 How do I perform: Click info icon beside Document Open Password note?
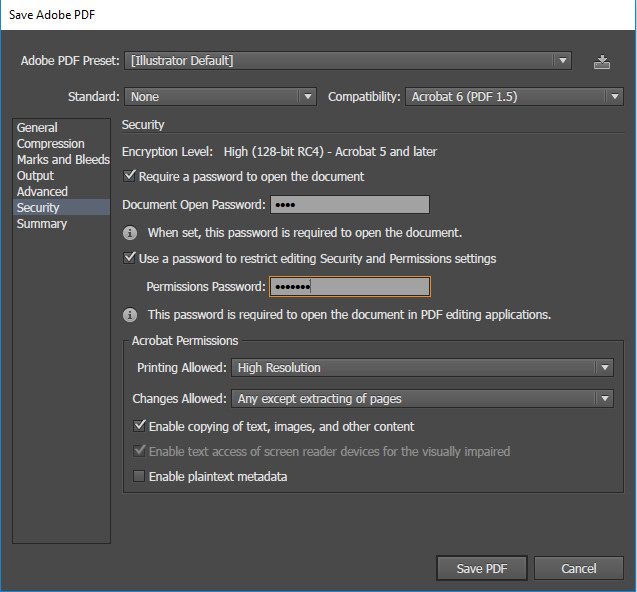coord(130,233)
